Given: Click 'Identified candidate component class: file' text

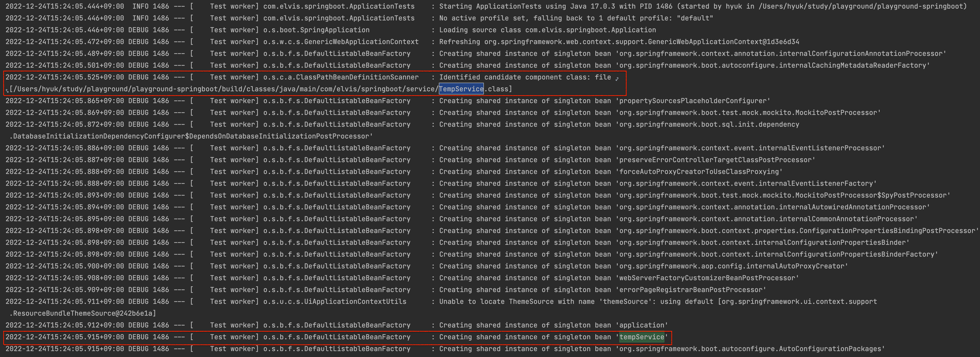Looking at the screenshot, I should pyautogui.click(x=525, y=77).
